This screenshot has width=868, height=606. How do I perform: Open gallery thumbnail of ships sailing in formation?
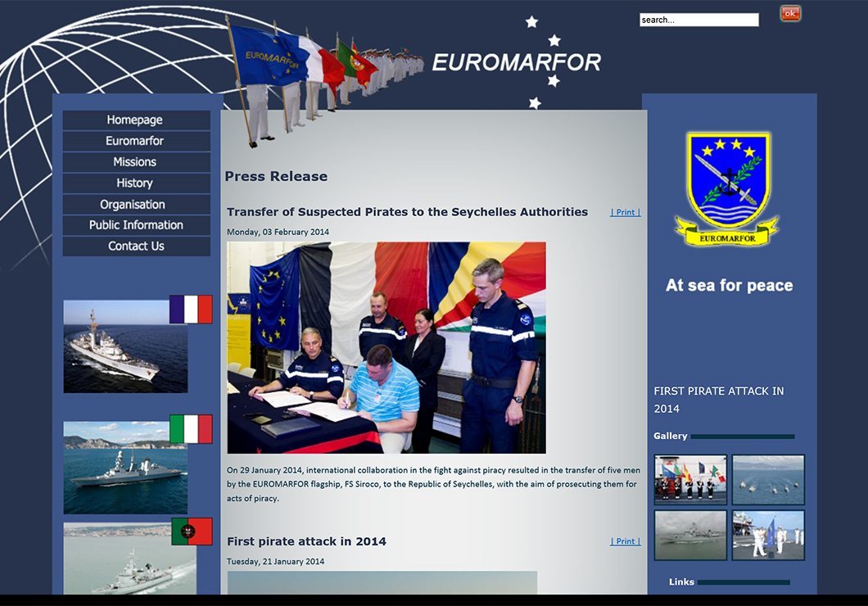click(x=768, y=480)
